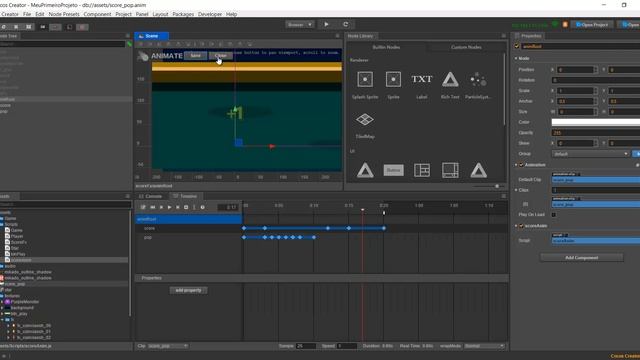
Task: Add a Label (TXT) node
Action: (x=422, y=79)
